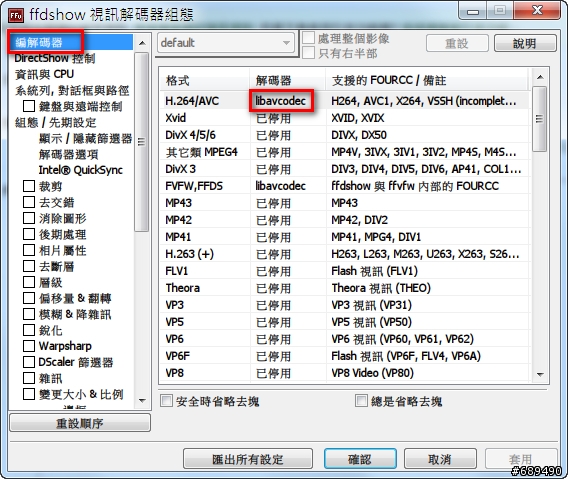The height and width of the screenshot is (479, 568).
Task: Check the 消除圖形 checkbox
Action: pyautogui.click(x=29, y=218)
